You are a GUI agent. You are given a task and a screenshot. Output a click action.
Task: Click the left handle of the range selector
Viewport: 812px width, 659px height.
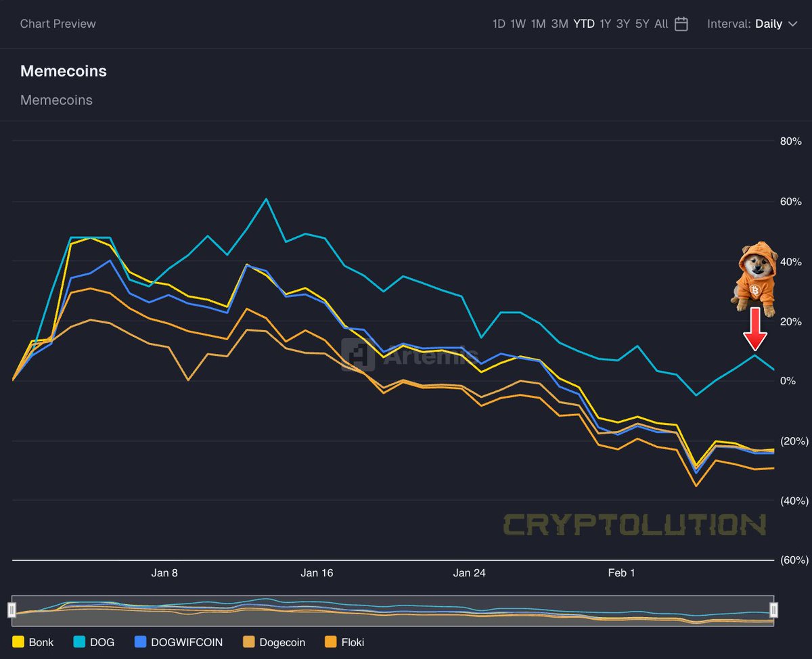click(12, 611)
